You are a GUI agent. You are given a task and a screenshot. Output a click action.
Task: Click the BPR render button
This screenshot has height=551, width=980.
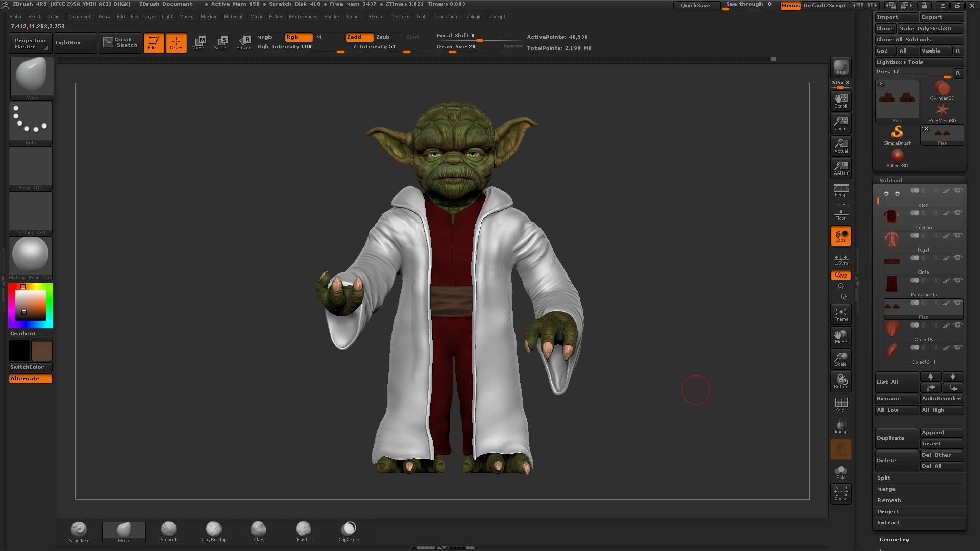coord(841,67)
